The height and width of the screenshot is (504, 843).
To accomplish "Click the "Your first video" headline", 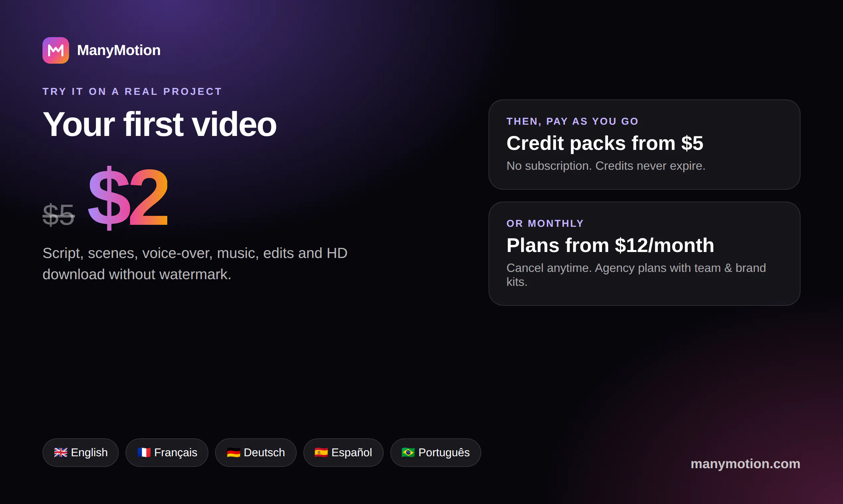I will (x=159, y=124).
